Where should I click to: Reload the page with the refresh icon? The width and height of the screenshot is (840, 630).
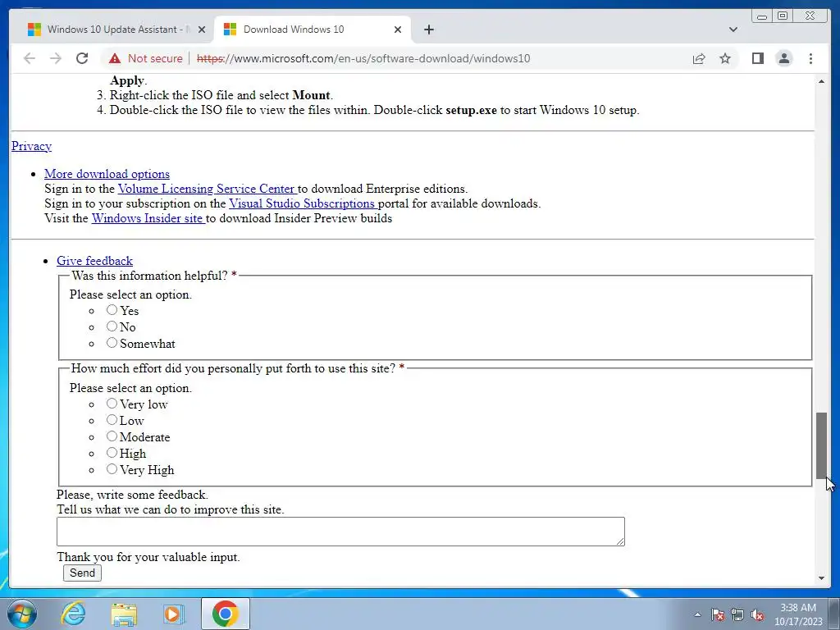point(82,58)
